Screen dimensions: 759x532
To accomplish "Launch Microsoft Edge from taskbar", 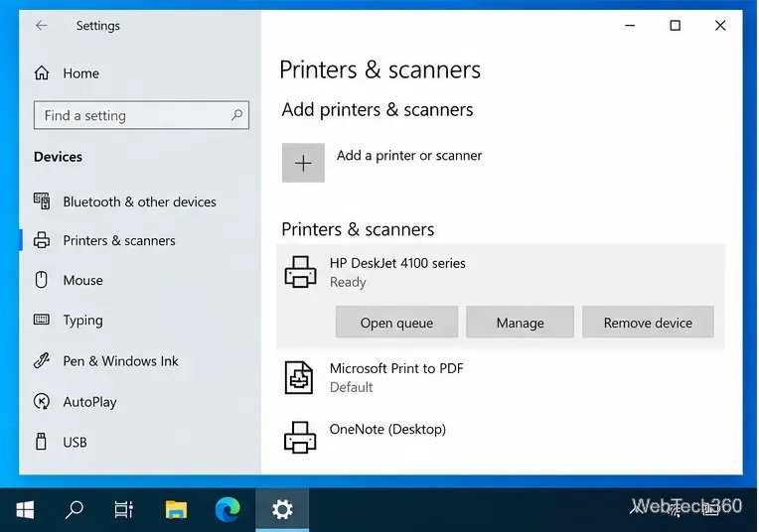I will [228, 510].
